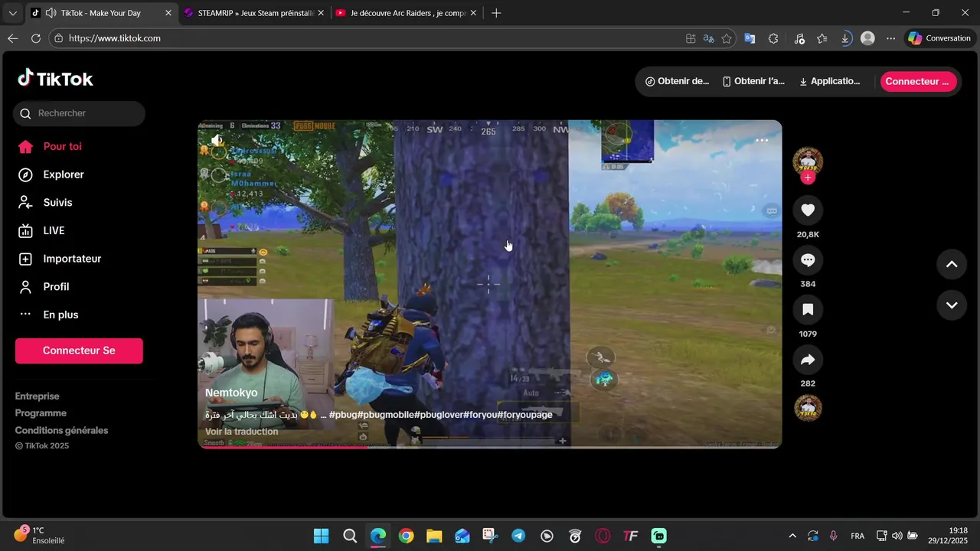The width and height of the screenshot is (980, 551).
Task: Click the Obtenir l'a... app button
Action: point(753,81)
